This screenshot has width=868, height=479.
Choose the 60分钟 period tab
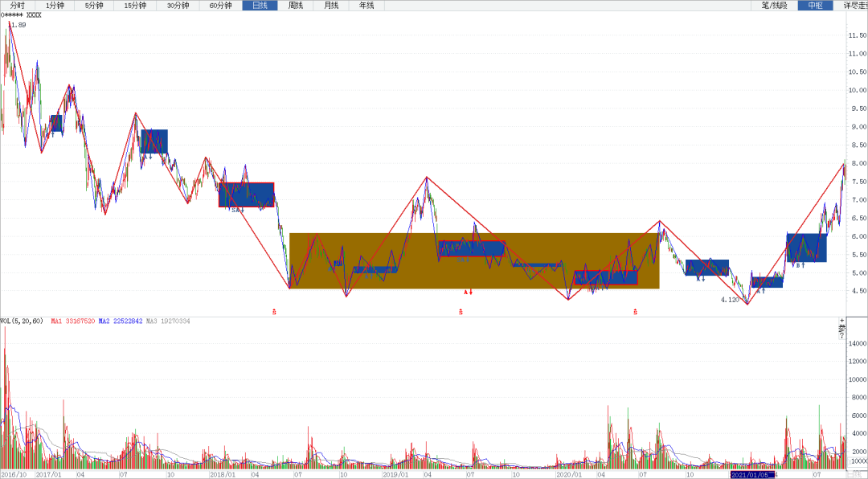(x=220, y=6)
